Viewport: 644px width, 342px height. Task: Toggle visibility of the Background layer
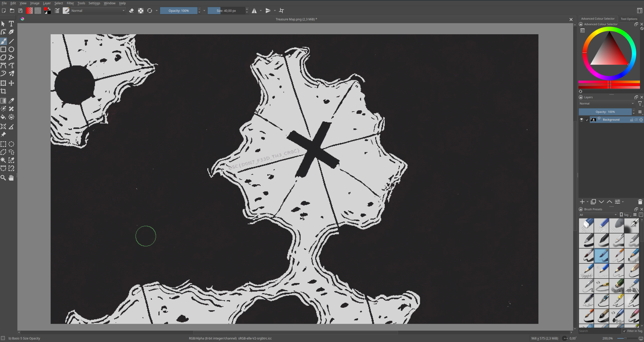tap(581, 120)
